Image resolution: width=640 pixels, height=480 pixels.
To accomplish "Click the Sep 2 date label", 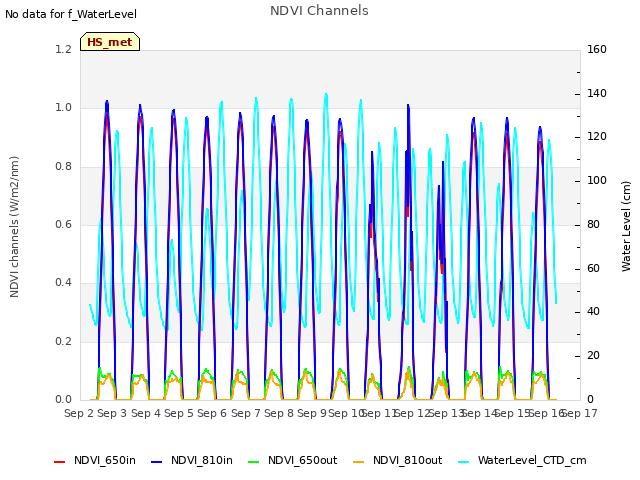I will (79, 413).
